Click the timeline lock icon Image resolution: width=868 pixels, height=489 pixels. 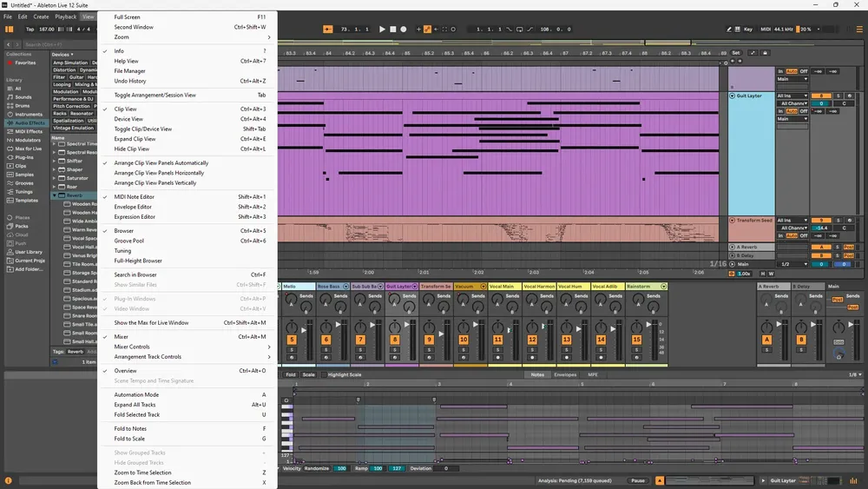click(x=765, y=53)
